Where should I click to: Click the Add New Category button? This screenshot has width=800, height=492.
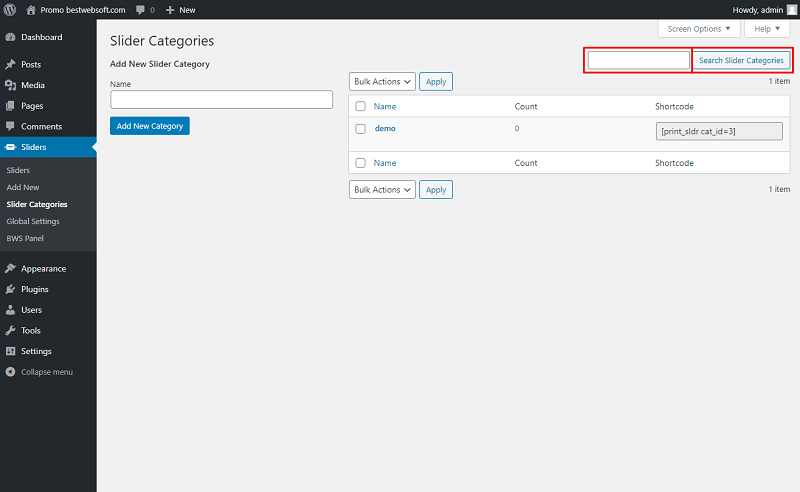click(x=150, y=126)
